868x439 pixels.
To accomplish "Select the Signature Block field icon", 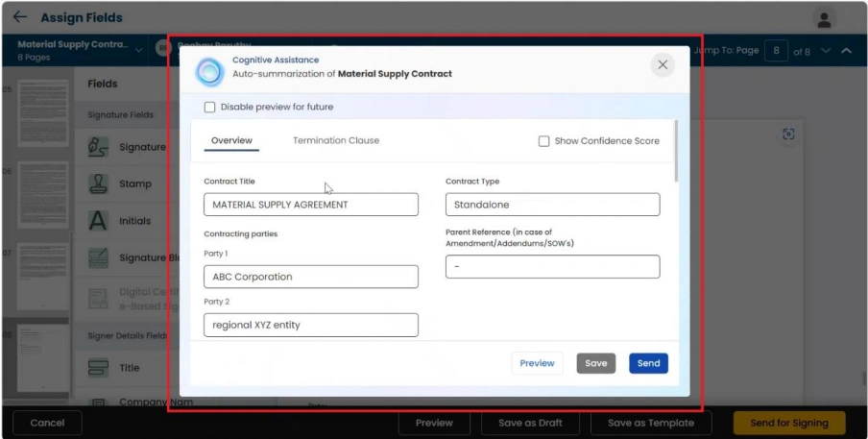I will [x=98, y=258].
